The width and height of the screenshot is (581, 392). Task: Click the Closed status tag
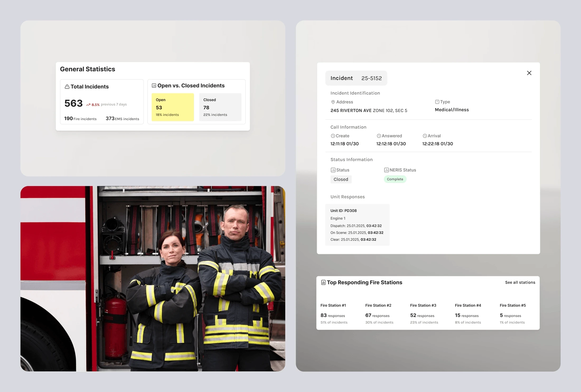click(x=341, y=179)
